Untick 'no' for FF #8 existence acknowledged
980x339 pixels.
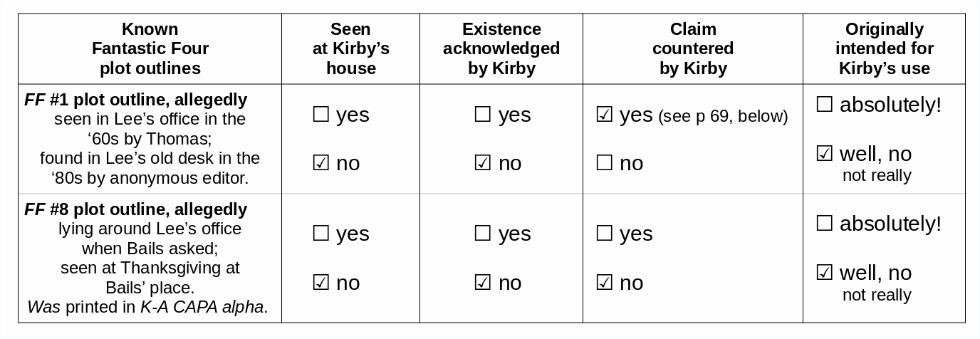coord(482,283)
